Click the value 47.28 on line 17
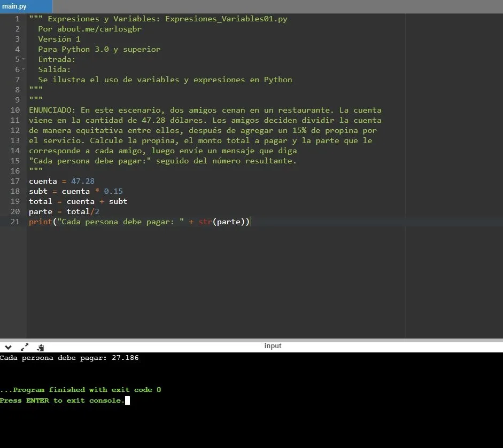503x448 pixels. point(83,181)
